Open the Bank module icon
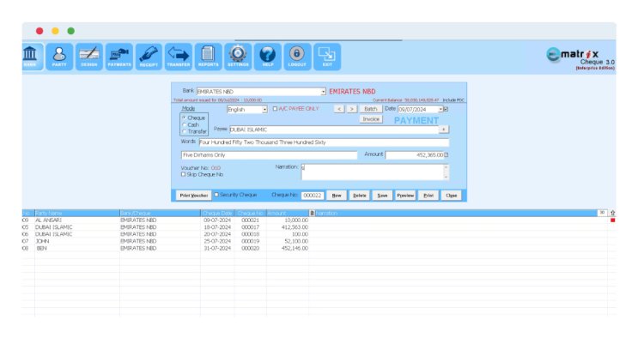This screenshot has height=356, width=644. (32, 57)
